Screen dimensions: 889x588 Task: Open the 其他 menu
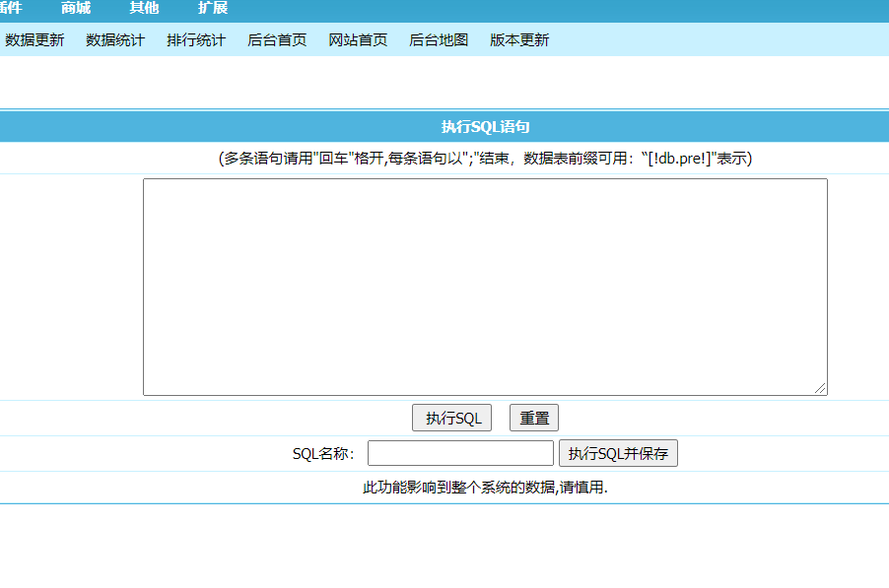(143, 8)
